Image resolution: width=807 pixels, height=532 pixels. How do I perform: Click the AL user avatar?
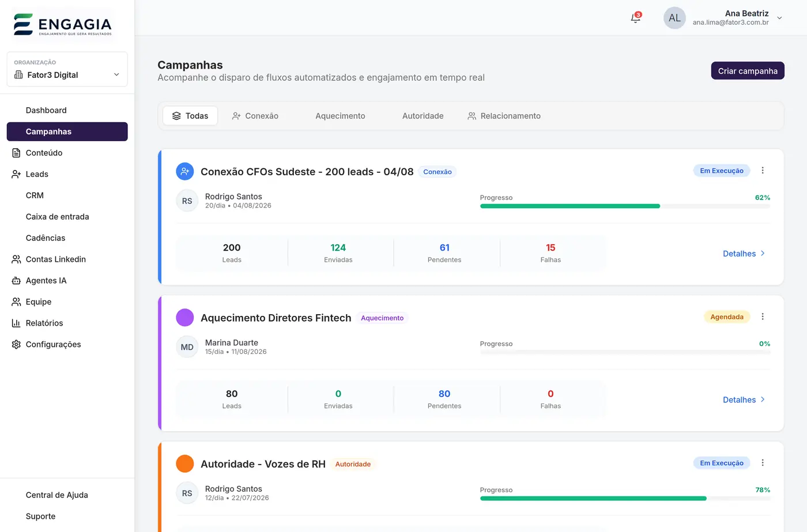pos(674,18)
